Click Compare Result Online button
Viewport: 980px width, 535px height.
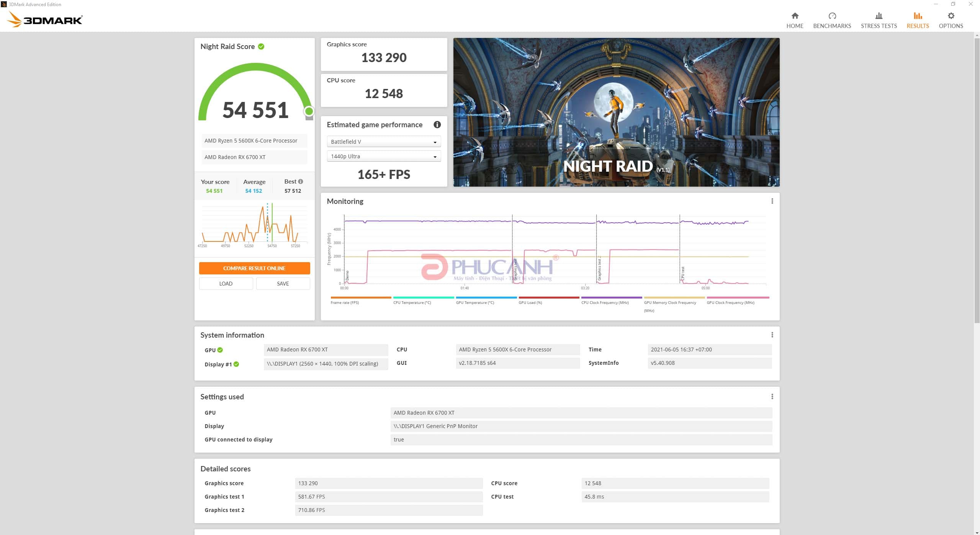(x=254, y=268)
